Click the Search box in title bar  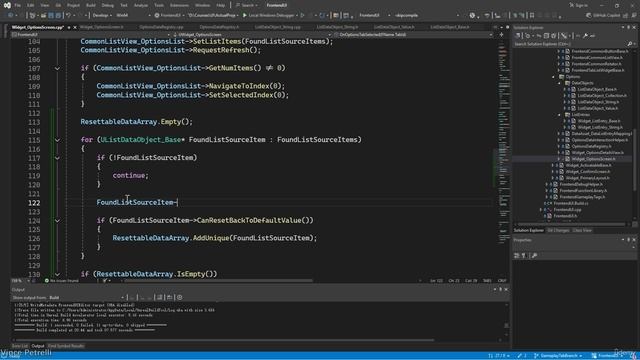(x=247, y=5)
